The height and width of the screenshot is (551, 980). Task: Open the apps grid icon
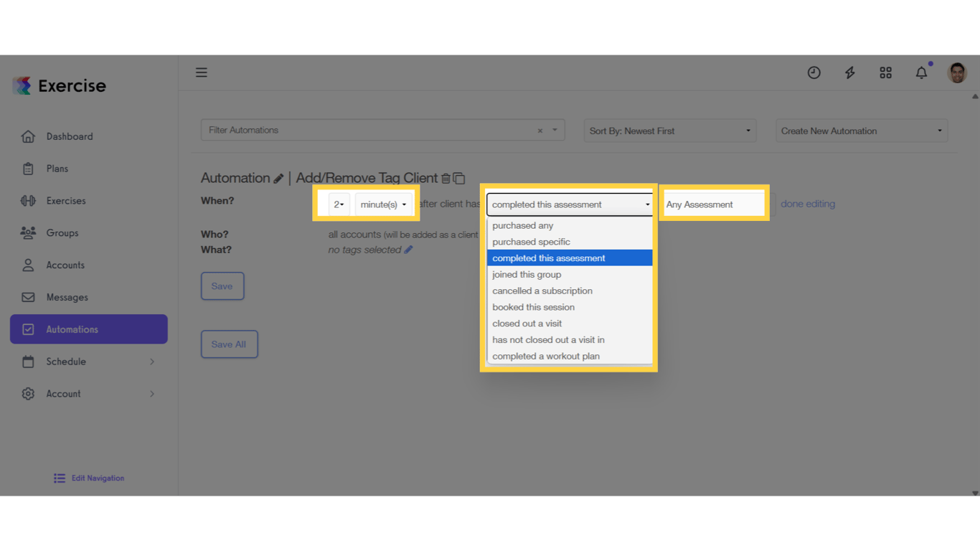click(x=885, y=72)
